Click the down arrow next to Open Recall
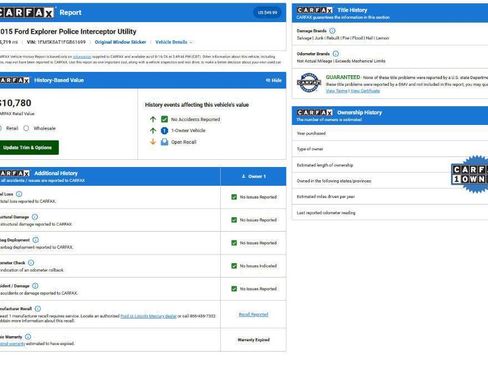The image size is (488, 366). pyautogui.click(x=153, y=142)
